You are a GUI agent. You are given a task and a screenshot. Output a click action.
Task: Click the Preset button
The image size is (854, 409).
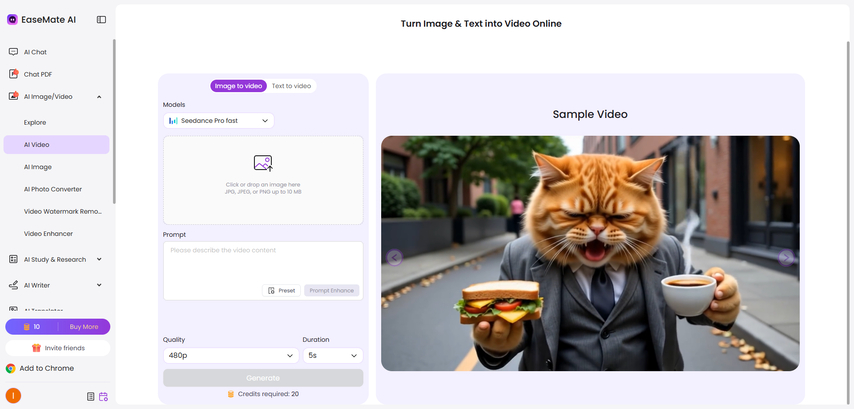tap(282, 290)
